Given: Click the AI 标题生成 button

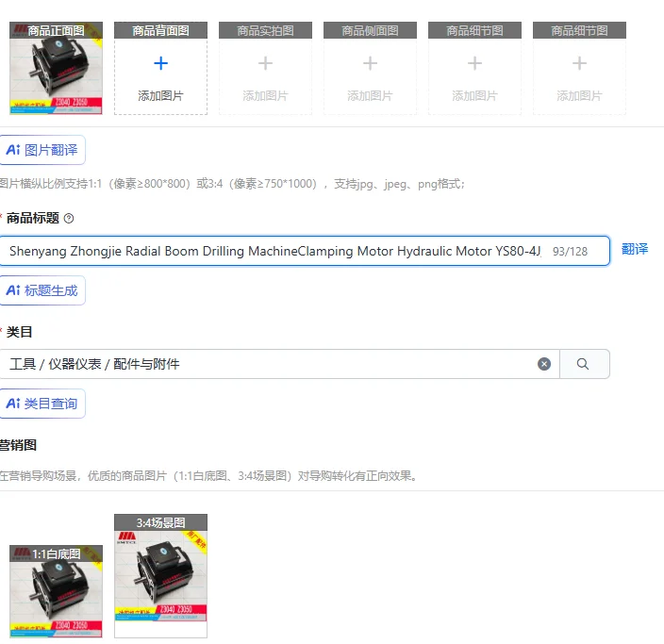Looking at the screenshot, I should (x=41, y=290).
